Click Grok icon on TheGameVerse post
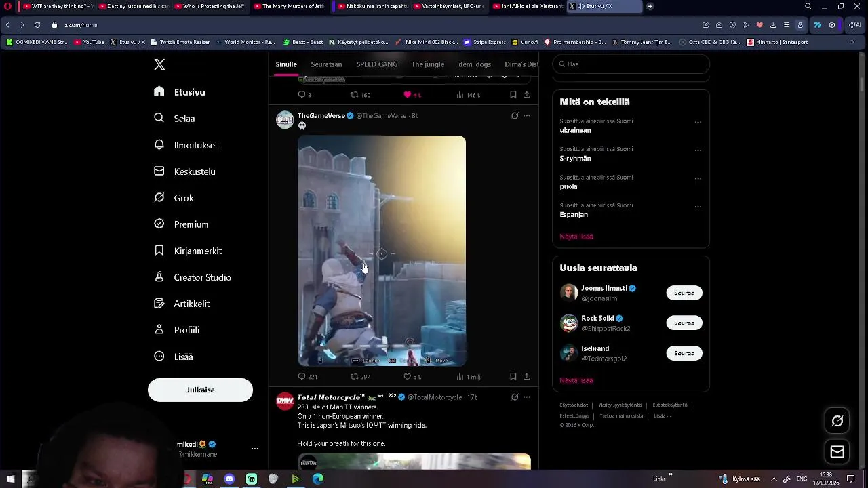This screenshot has width=868, height=488. (515, 116)
